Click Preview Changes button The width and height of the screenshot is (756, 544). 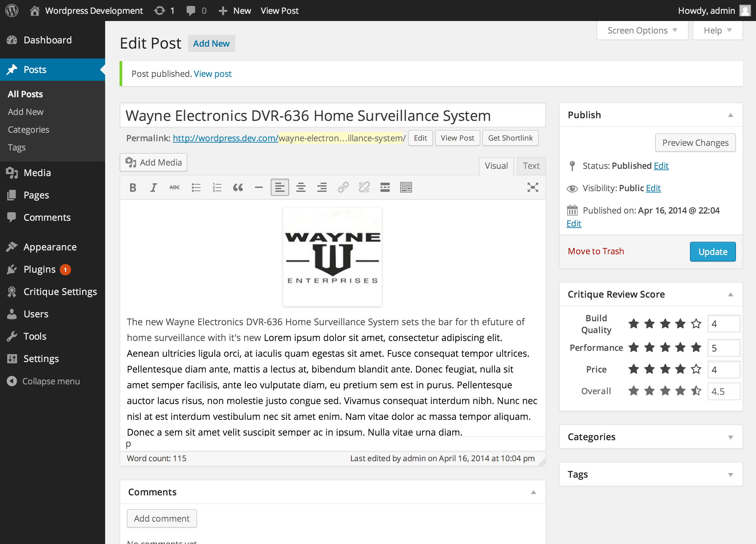(695, 143)
